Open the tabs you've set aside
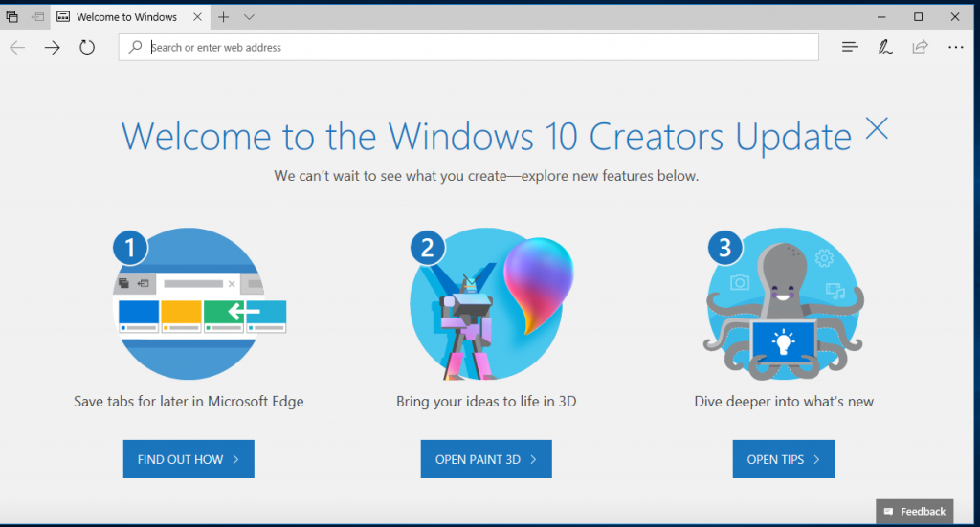The image size is (980, 527). point(11,17)
